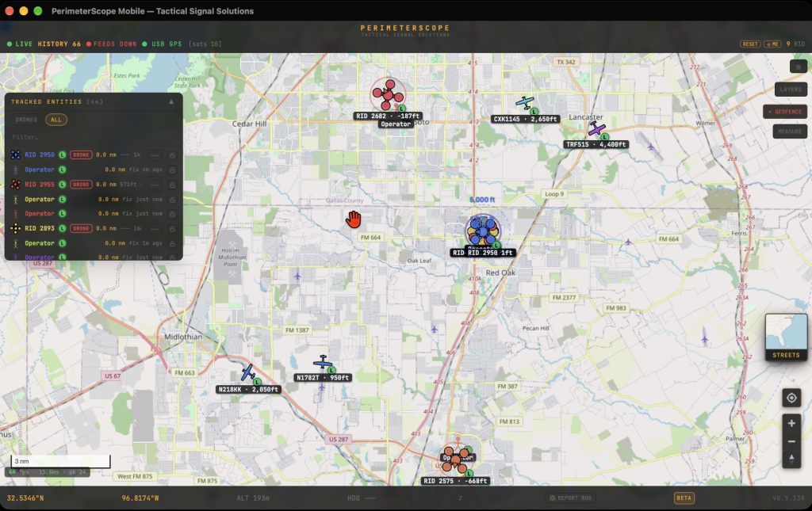Click the green L badge next to RID 2950
812x511 pixels.
coord(62,154)
